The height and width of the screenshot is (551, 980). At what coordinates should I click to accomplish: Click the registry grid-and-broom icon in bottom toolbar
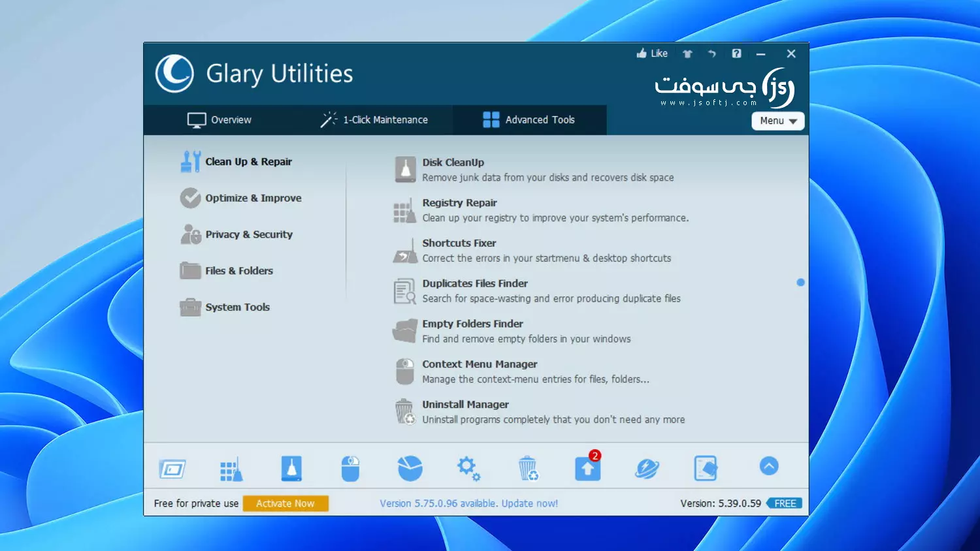231,469
